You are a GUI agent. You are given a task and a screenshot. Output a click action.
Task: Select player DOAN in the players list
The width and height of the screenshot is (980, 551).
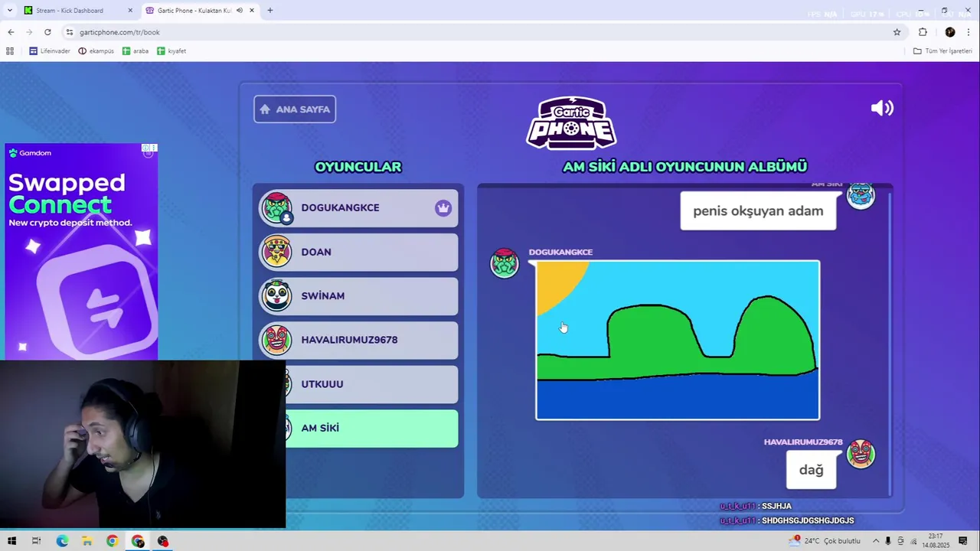tap(358, 252)
